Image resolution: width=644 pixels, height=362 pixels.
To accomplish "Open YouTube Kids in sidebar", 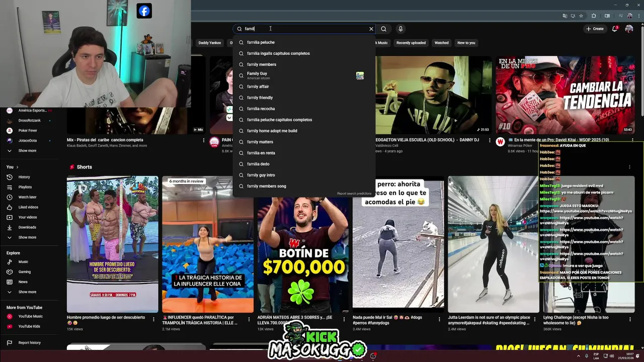I will 30,326.
